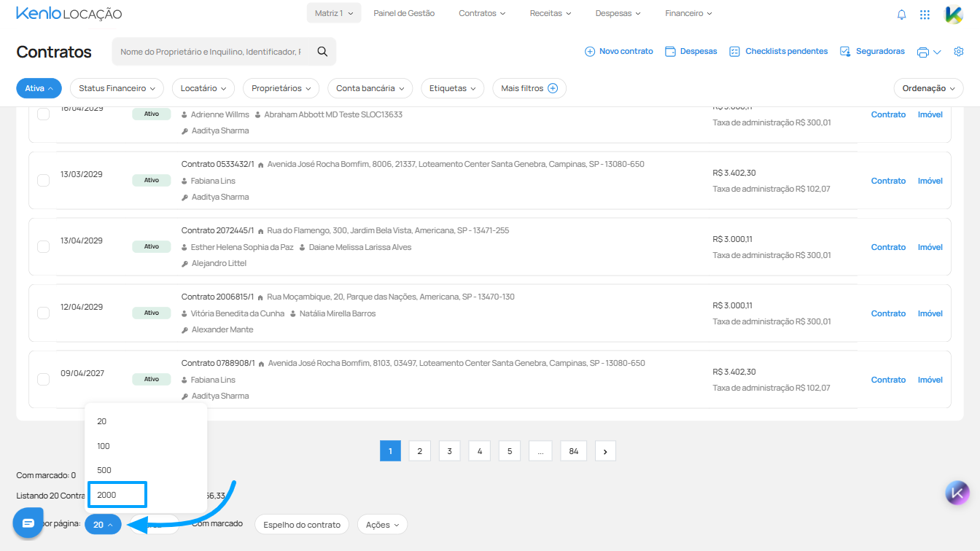Open the Contratos menu

482,13
